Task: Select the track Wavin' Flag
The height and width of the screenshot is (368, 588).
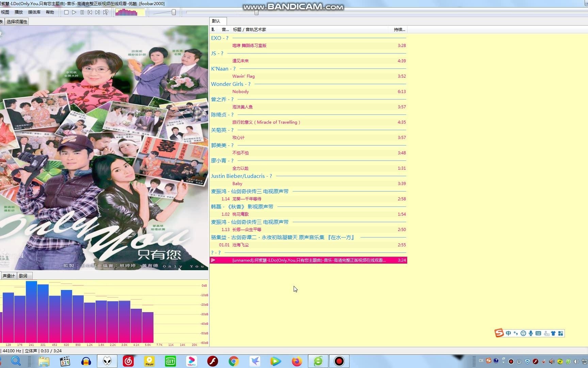Action: [308, 76]
